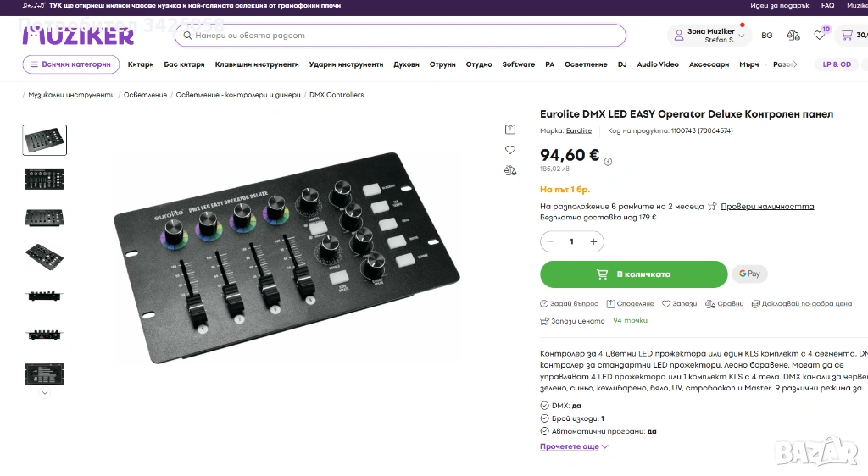The width and height of the screenshot is (868, 476).
Task: Open the wishlist heart icon in header
Action: (819, 36)
